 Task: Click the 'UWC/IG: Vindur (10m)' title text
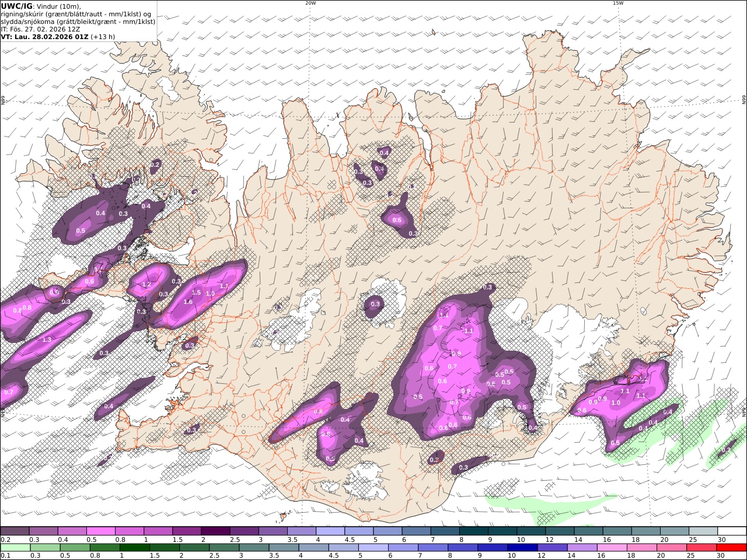41,6
